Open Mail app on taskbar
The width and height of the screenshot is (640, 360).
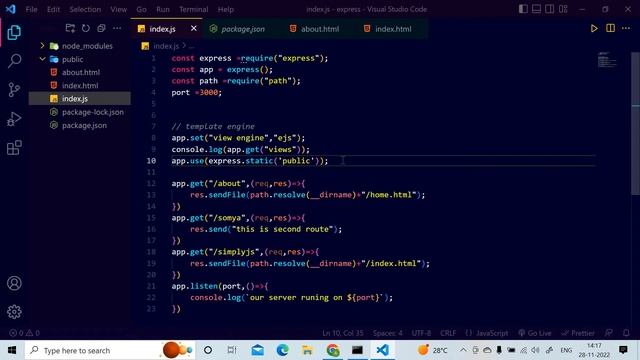[x=257, y=350]
